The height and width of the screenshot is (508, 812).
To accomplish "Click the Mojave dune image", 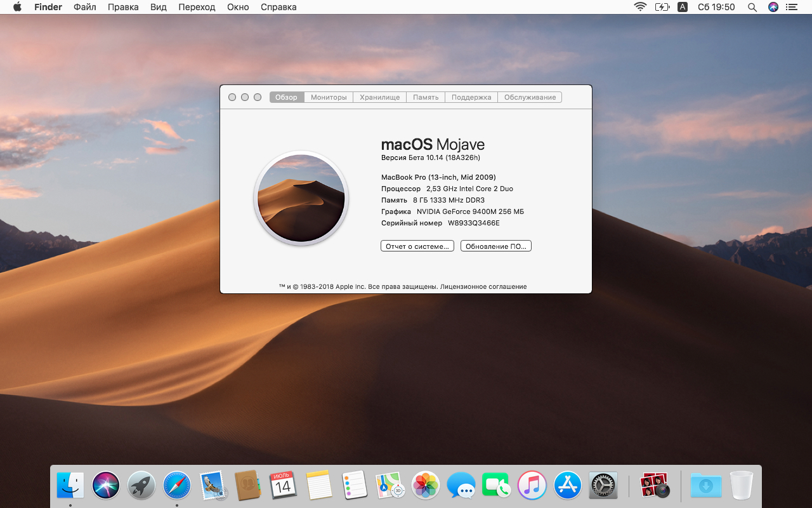I will click(301, 198).
